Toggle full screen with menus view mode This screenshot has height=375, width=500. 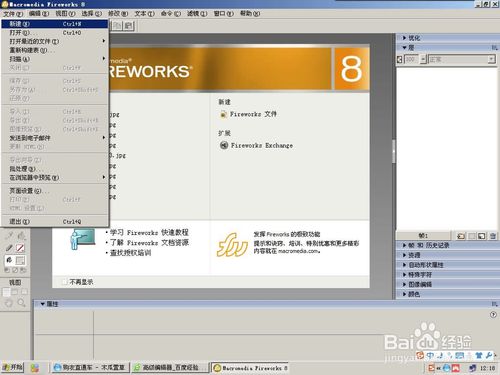(x=15, y=292)
